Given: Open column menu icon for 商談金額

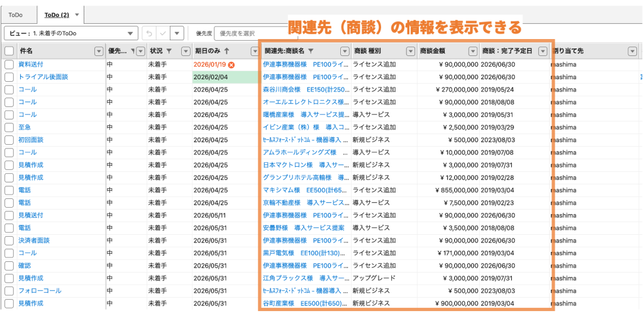Looking at the screenshot, I should click(472, 51).
